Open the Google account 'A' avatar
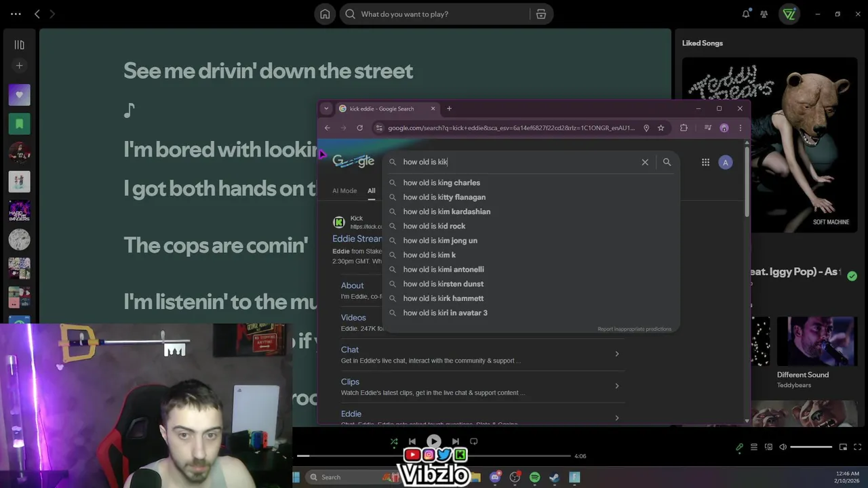 (x=726, y=162)
